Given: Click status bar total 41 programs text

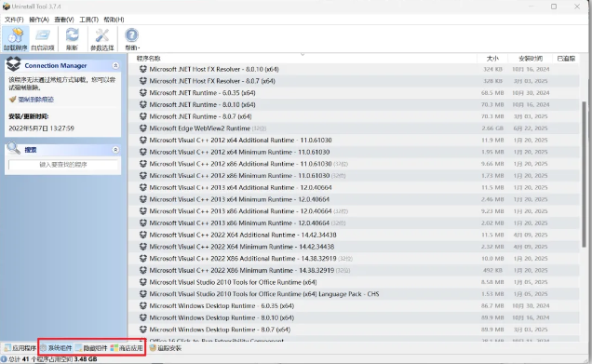Looking at the screenshot, I should point(53,359).
